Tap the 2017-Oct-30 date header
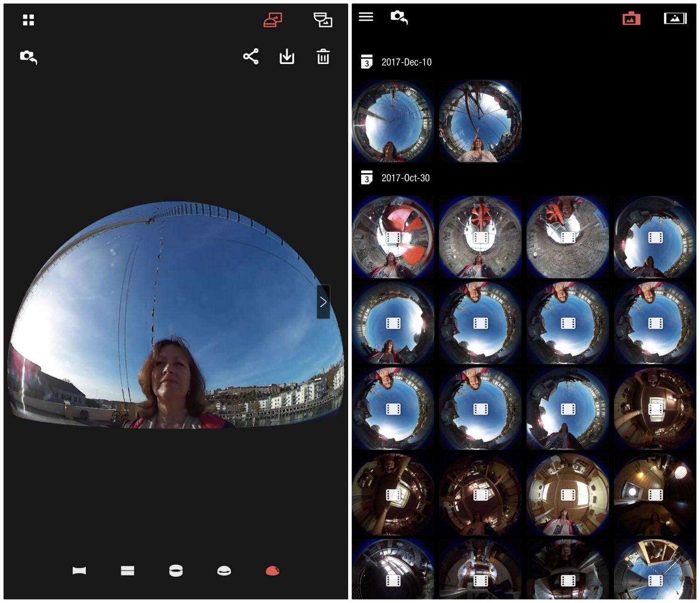Image resolution: width=700 pixels, height=603 pixels. click(405, 178)
